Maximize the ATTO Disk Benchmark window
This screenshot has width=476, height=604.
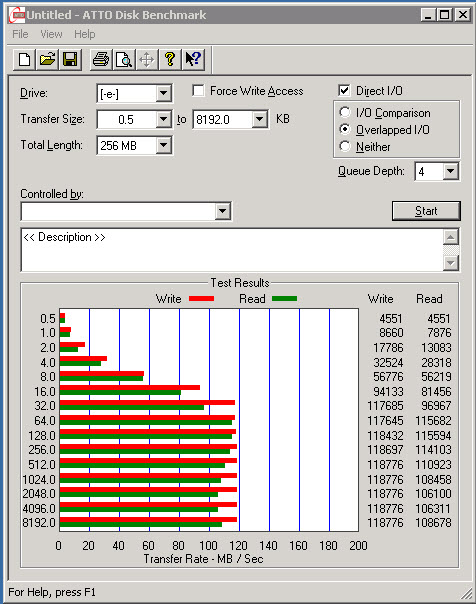tap(444, 15)
